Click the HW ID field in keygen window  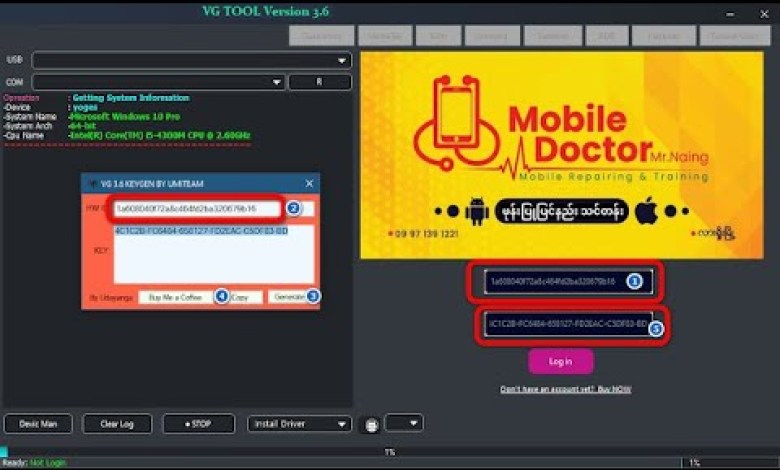197,208
